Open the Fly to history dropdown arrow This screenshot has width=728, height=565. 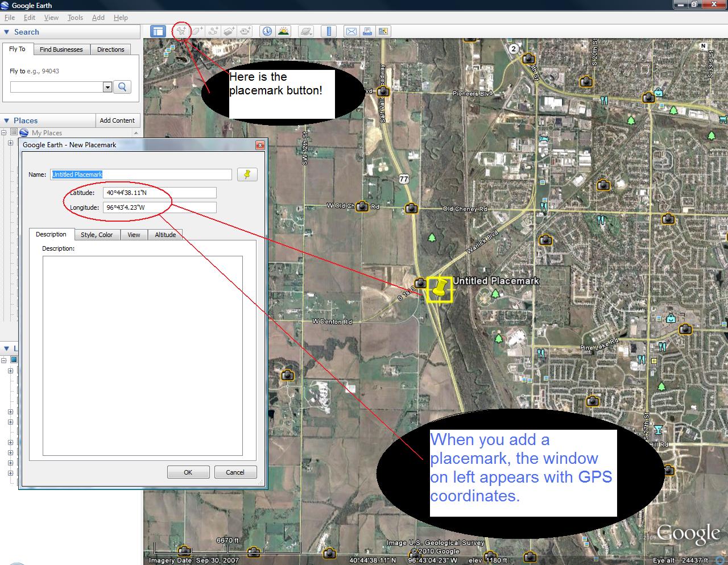(x=107, y=87)
